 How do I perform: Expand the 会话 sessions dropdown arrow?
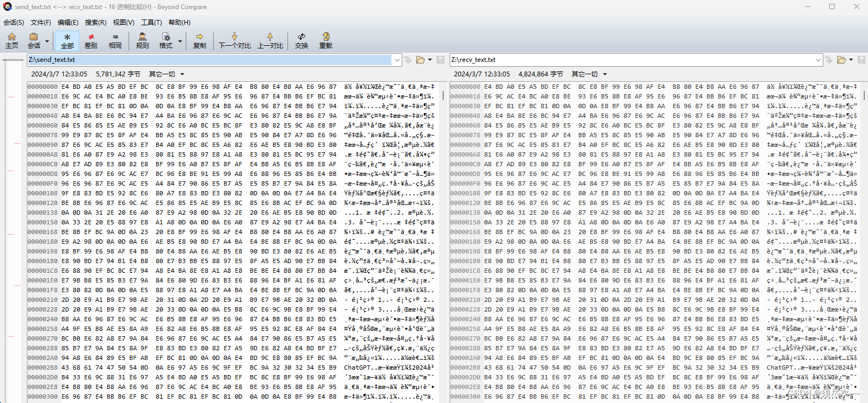[x=47, y=41]
